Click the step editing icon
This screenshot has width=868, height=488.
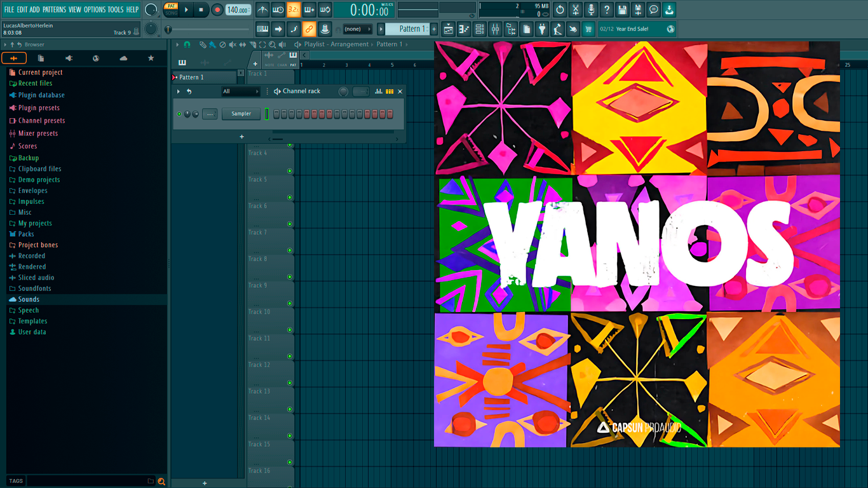click(294, 29)
